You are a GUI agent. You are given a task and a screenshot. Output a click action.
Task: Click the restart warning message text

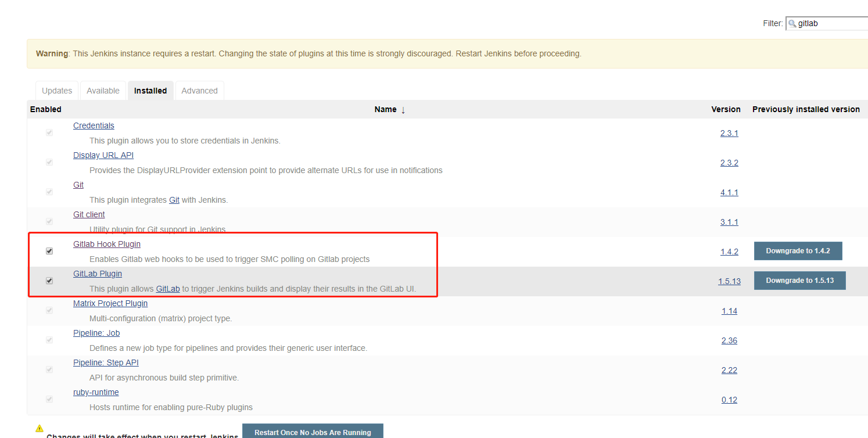click(x=309, y=53)
